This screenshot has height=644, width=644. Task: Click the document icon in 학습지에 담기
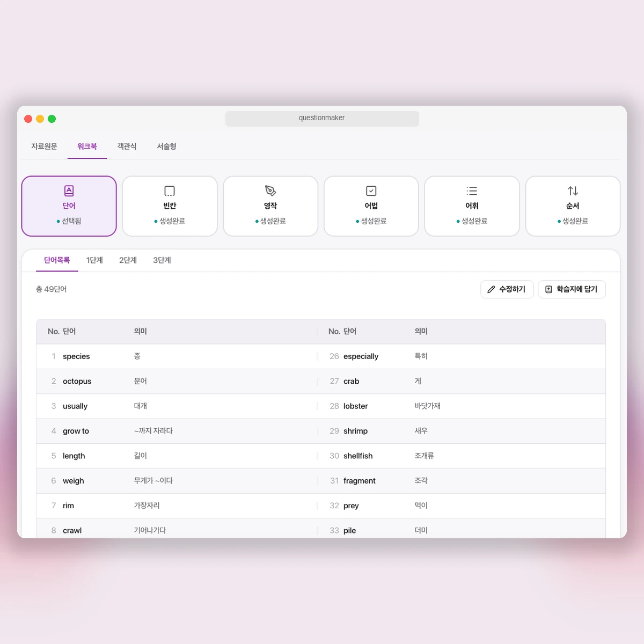click(x=548, y=289)
